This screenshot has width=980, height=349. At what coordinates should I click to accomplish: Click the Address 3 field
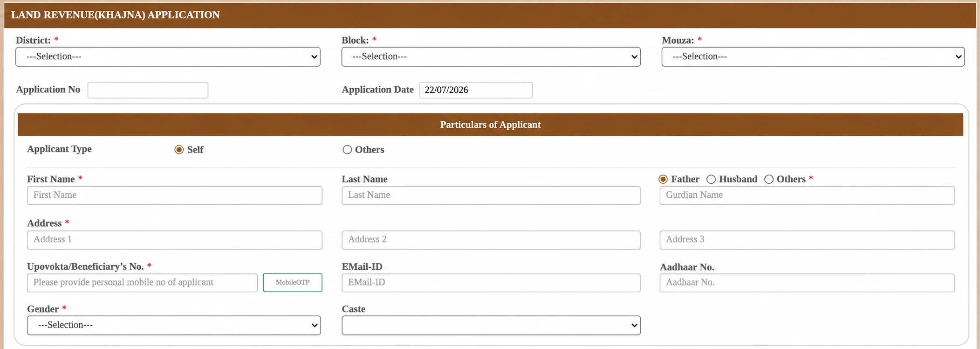coord(807,240)
